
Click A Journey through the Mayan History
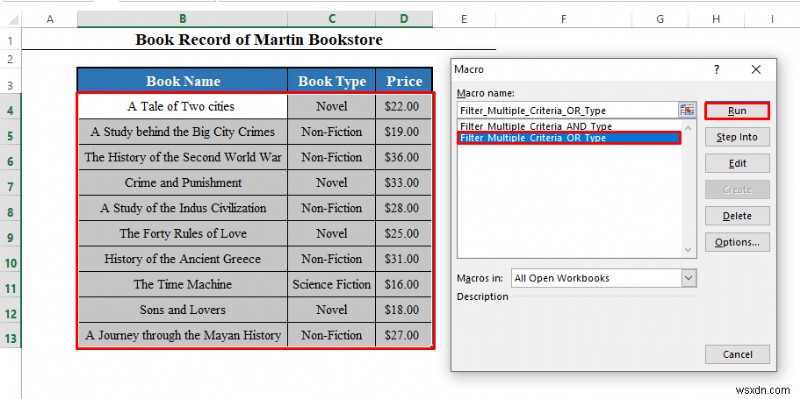click(x=183, y=335)
